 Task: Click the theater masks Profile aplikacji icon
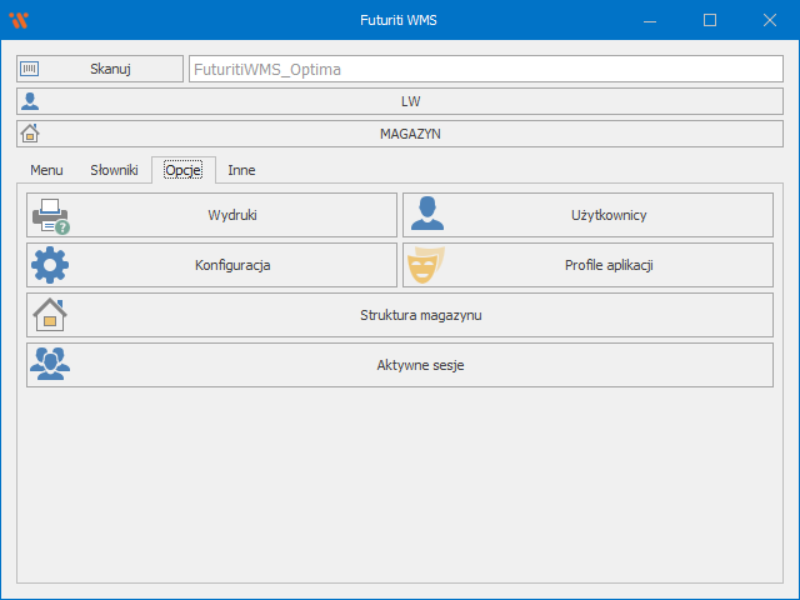coord(426,265)
